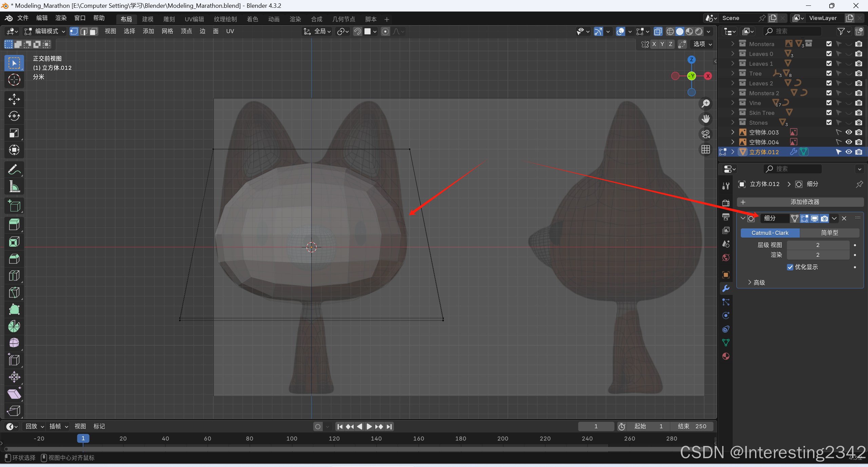
Task: Expand the 高级 advanced section
Action: [x=756, y=282]
